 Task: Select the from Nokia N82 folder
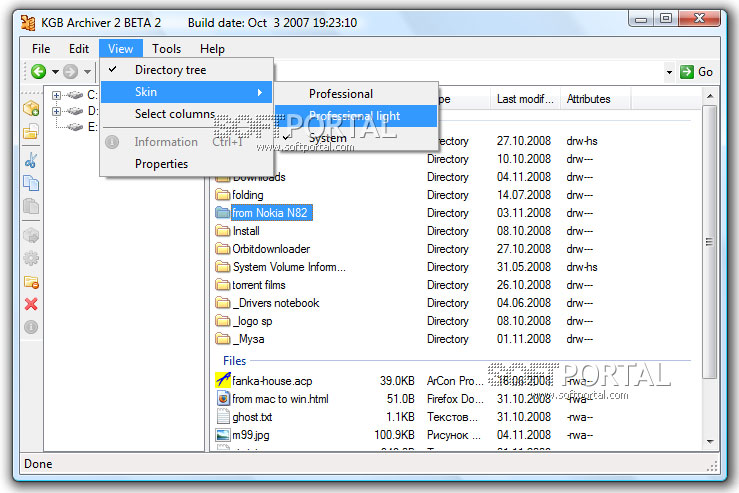click(270, 213)
